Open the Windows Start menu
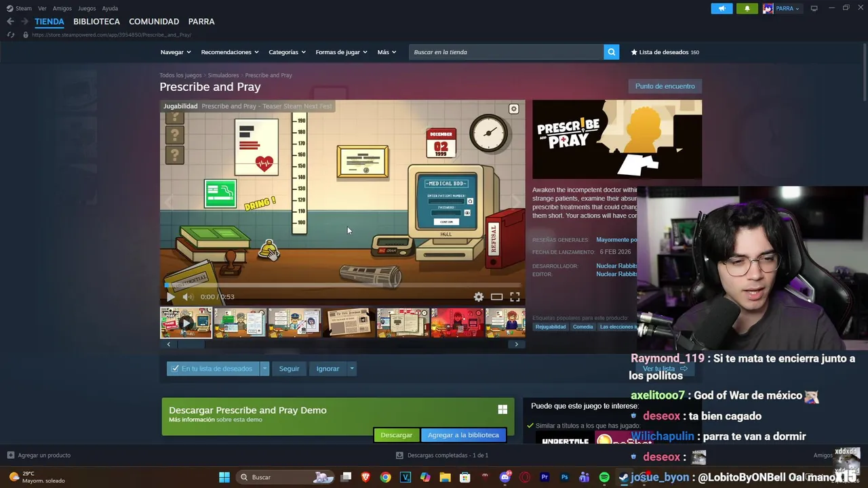The image size is (868, 488). tap(224, 477)
